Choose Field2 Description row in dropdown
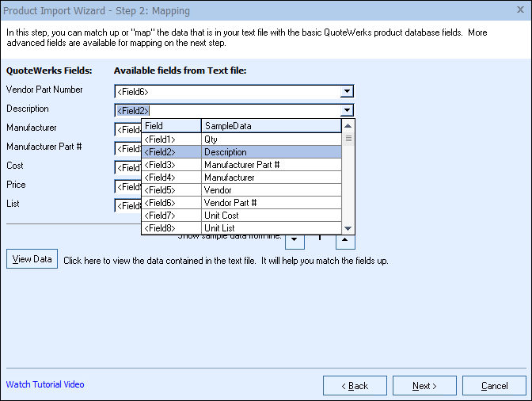This screenshot has width=532, height=401. 241,151
